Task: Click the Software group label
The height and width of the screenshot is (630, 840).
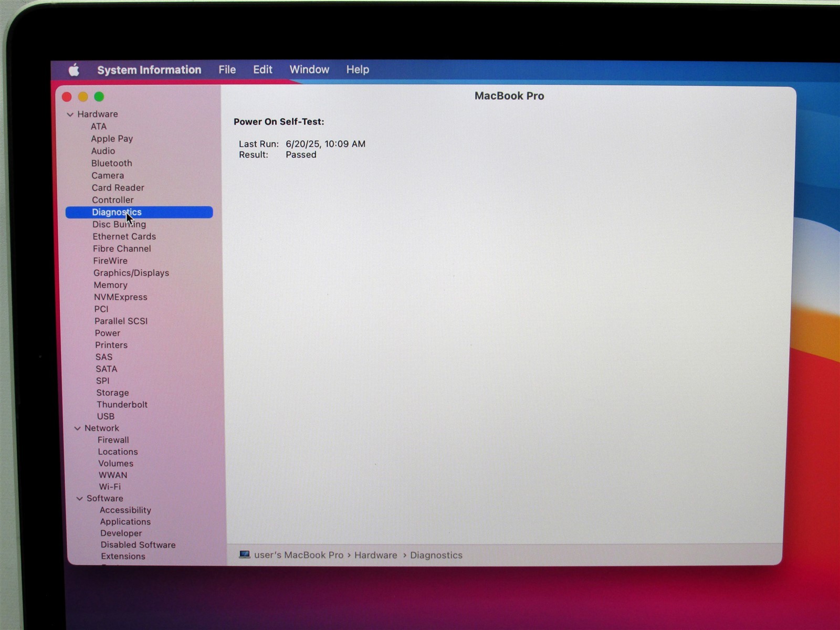Action: pos(105,499)
